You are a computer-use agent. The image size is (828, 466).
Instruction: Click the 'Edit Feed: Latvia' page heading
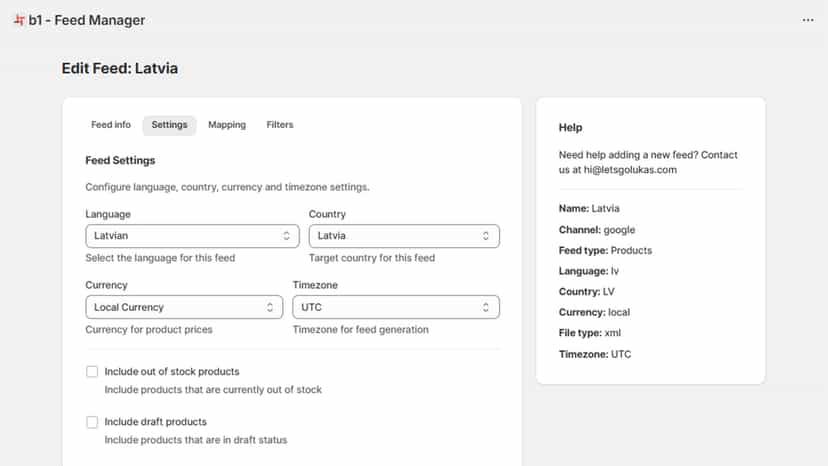point(119,68)
